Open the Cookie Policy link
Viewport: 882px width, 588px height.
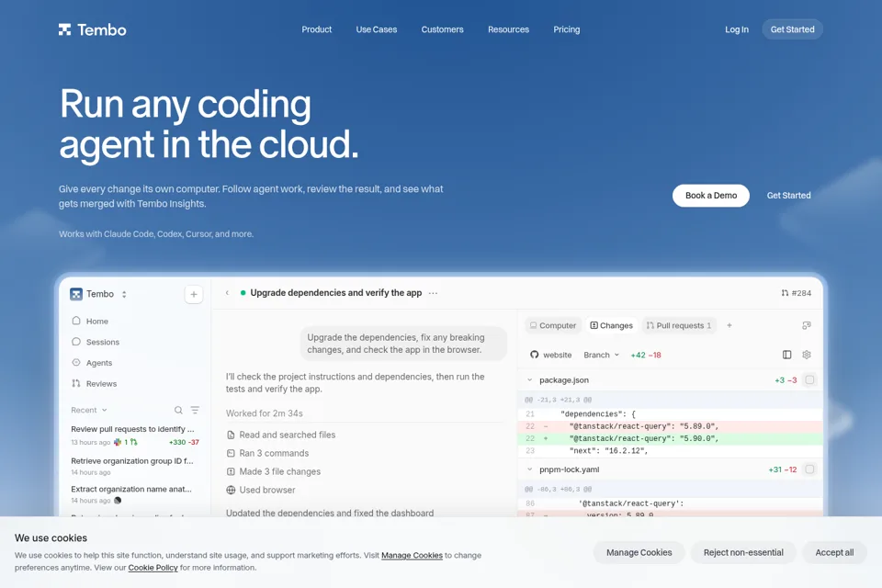point(153,568)
